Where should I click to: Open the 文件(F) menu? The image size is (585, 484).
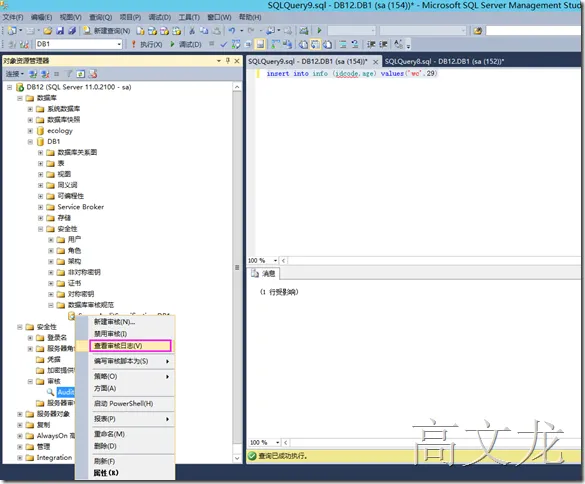(13, 17)
